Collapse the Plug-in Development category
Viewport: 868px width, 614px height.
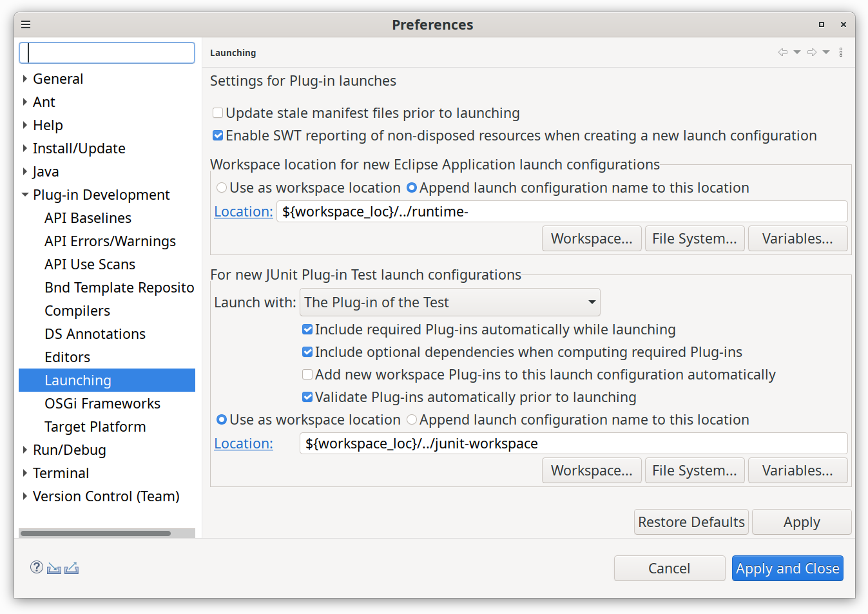[24, 195]
